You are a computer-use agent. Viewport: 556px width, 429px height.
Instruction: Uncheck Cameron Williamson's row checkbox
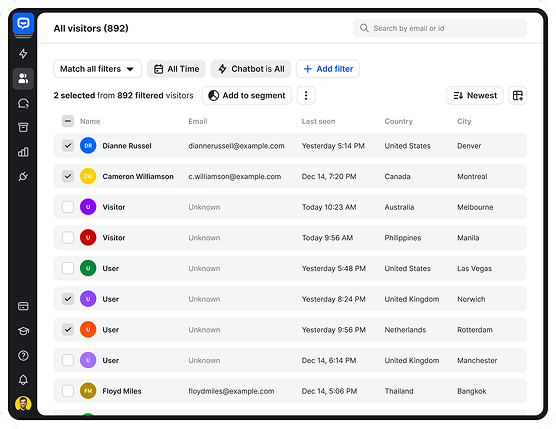click(x=68, y=177)
